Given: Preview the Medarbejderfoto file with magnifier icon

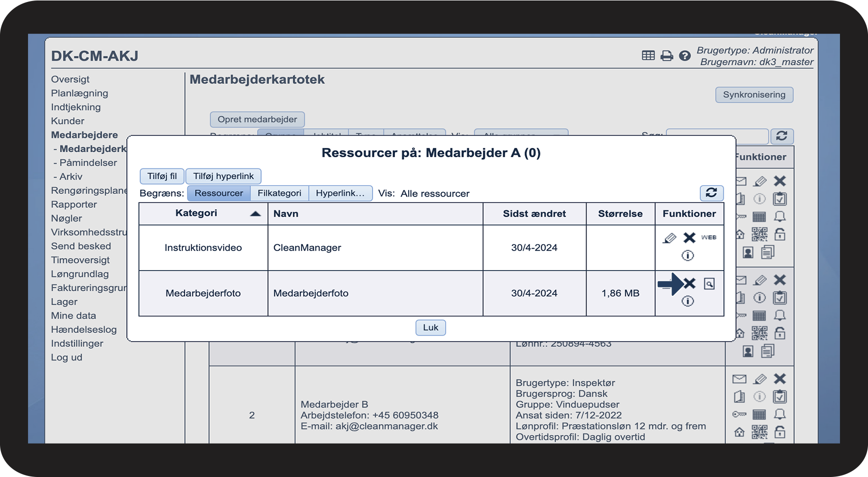Looking at the screenshot, I should tap(709, 283).
